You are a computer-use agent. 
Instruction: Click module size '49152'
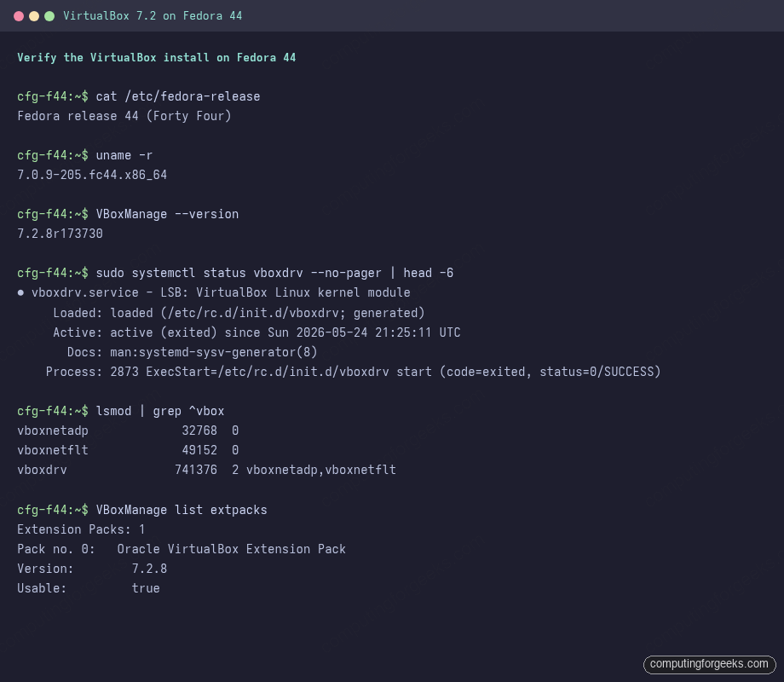pyautogui.click(x=199, y=450)
